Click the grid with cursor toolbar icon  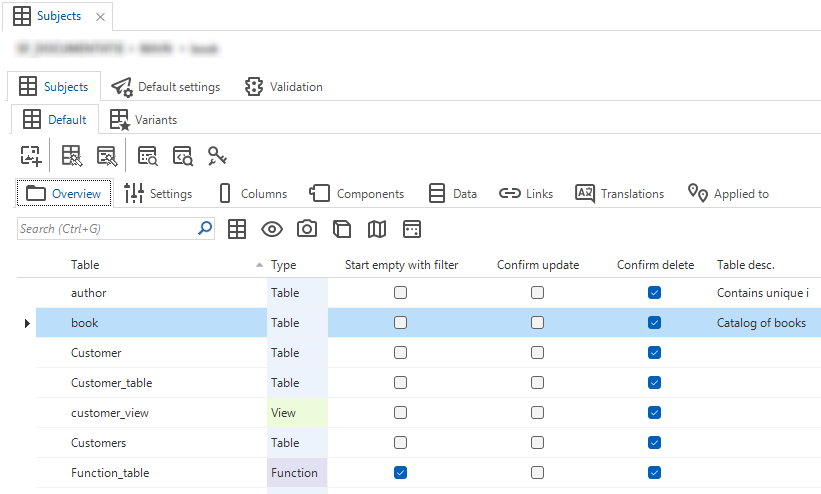pyautogui.click(x=72, y=156)
